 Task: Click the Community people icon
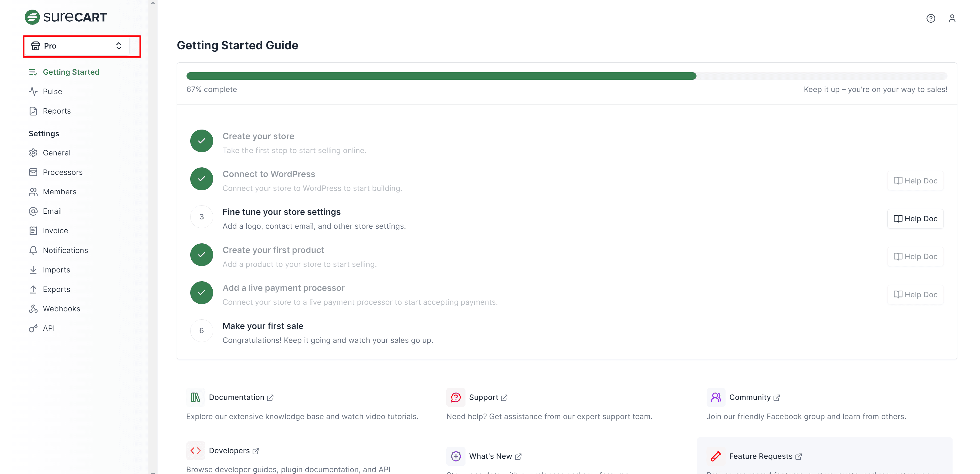[716, 397]
